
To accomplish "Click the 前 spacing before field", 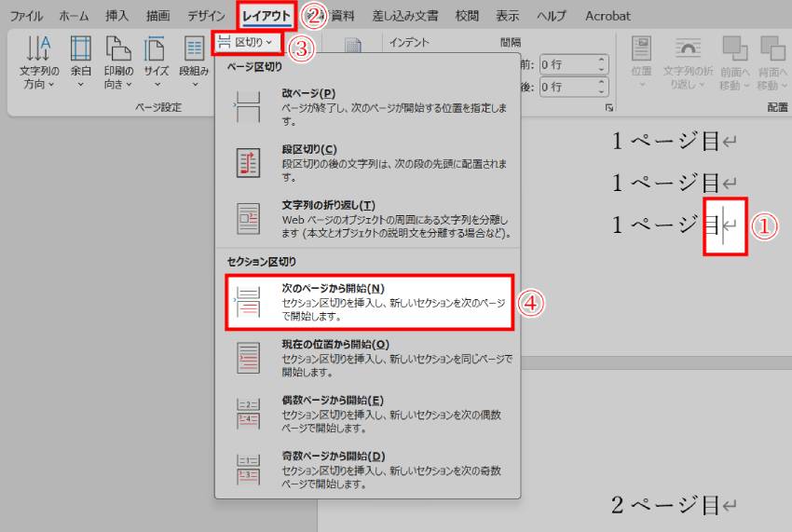I will click(567, 64).
